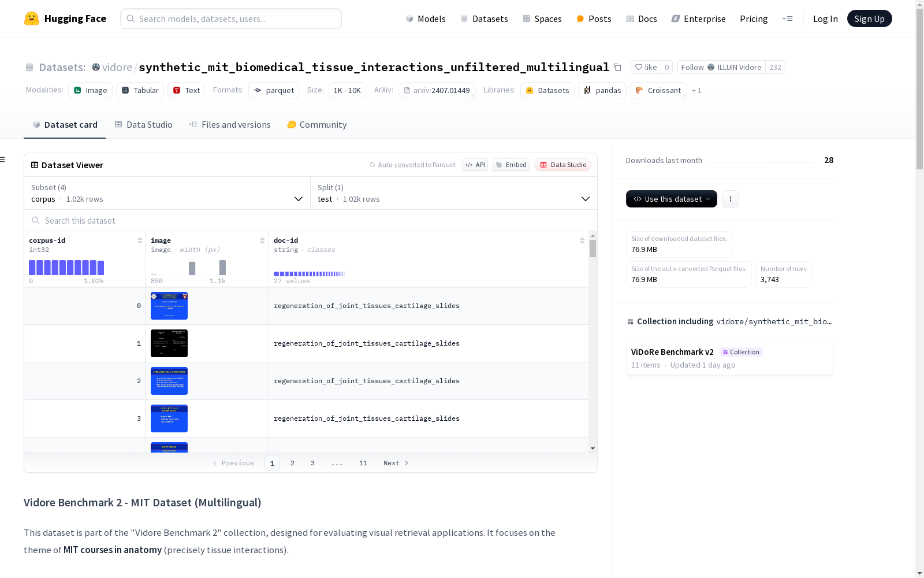Open the extra navigation menu icon
Screen dimensions: 924x578
pyautogui.click(x=787, y=18)
